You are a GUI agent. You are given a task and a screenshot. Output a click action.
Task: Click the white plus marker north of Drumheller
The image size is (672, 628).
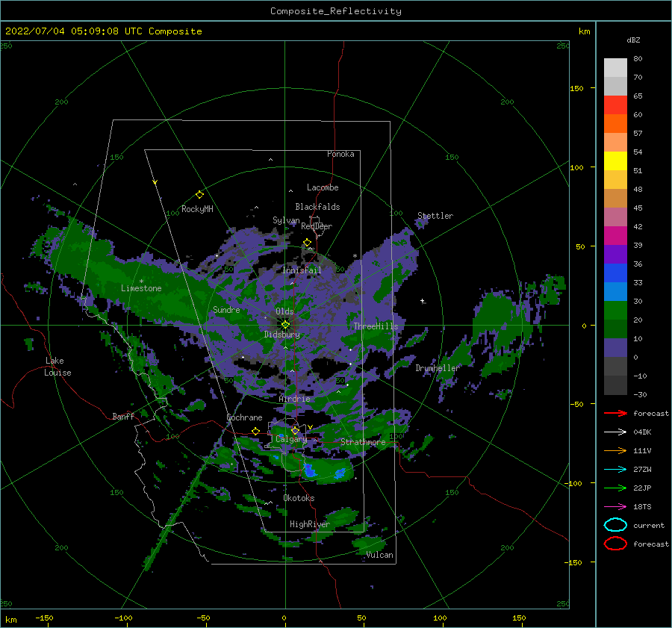pos(422,301)
